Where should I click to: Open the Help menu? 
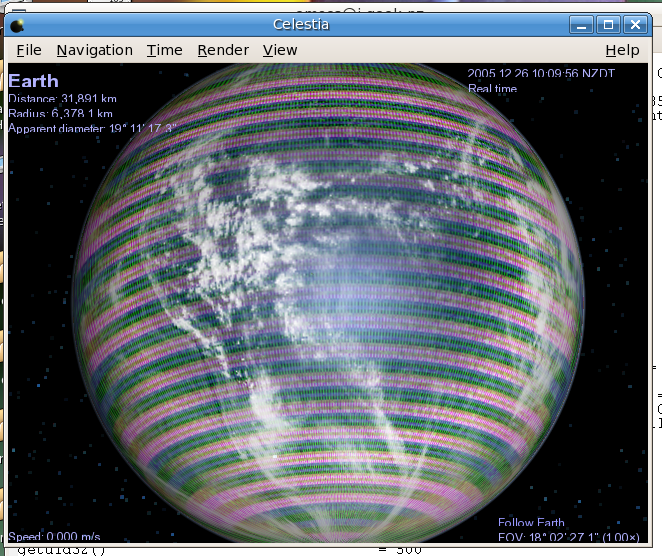click(x=622, y=50)
